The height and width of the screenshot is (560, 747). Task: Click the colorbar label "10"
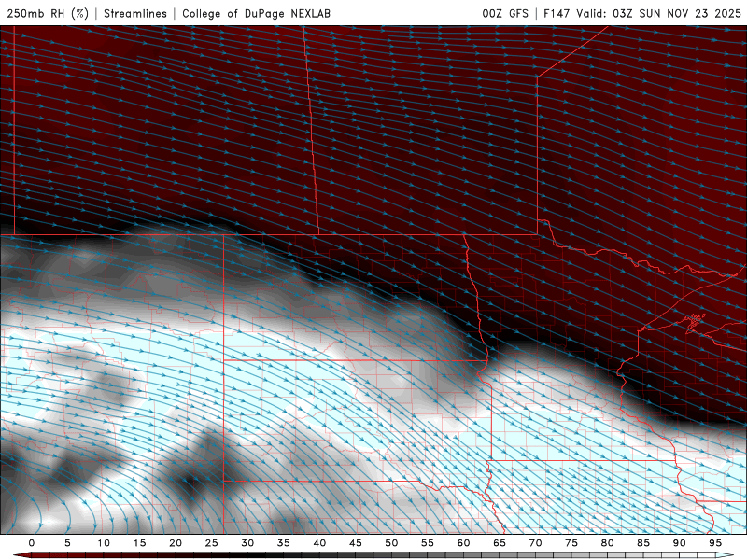pos(104,543)
